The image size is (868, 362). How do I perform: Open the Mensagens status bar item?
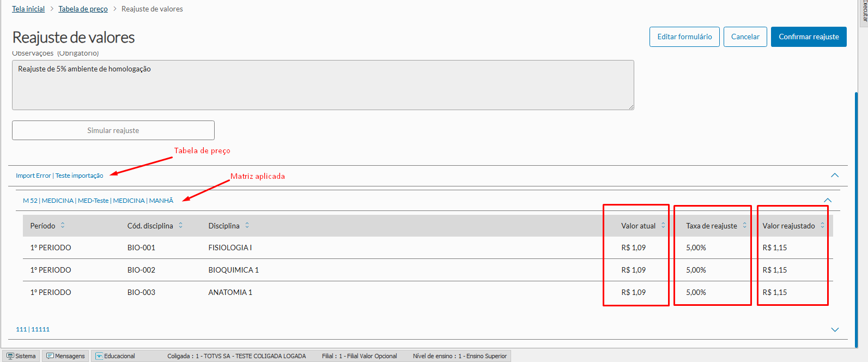coord(66,356)
